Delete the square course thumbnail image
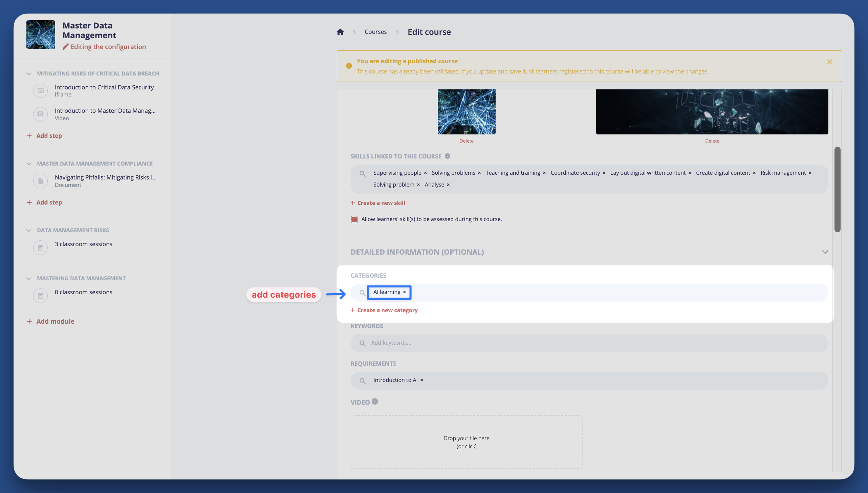Screen dimensions: 868x493 pyautogui.click(x=466, y=141)
